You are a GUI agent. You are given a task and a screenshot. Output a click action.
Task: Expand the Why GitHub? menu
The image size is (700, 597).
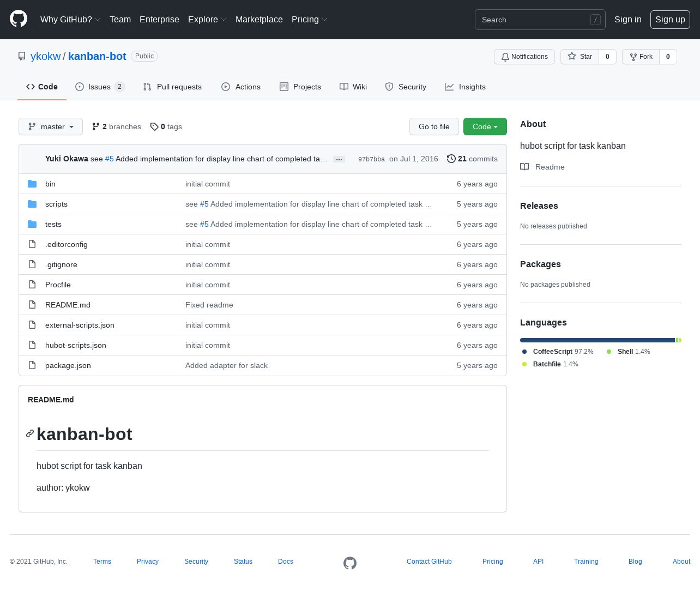point(70,20)
